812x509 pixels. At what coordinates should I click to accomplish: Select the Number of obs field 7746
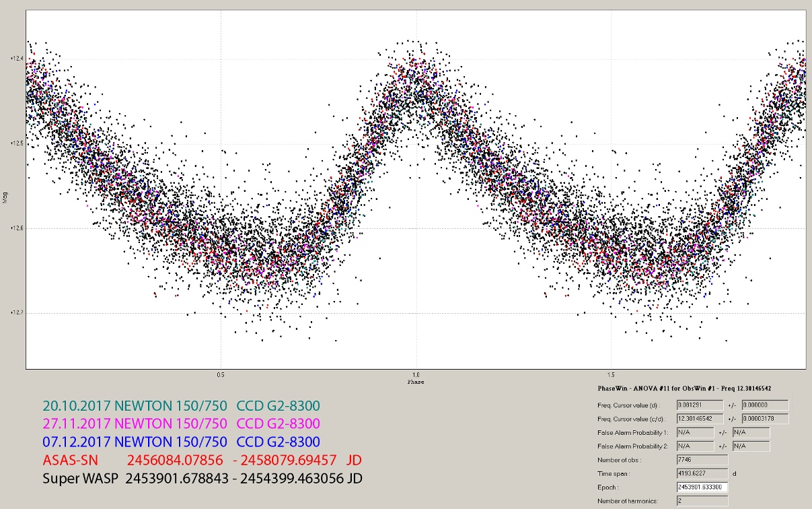pos(702,460)
